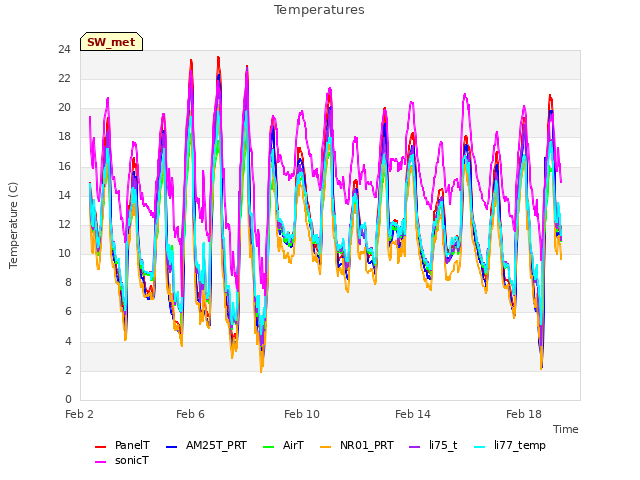The width and height of the screenshot is (640, 480).
Task: Click the purple li75_t legend color marker
Action: coord(415,447)
